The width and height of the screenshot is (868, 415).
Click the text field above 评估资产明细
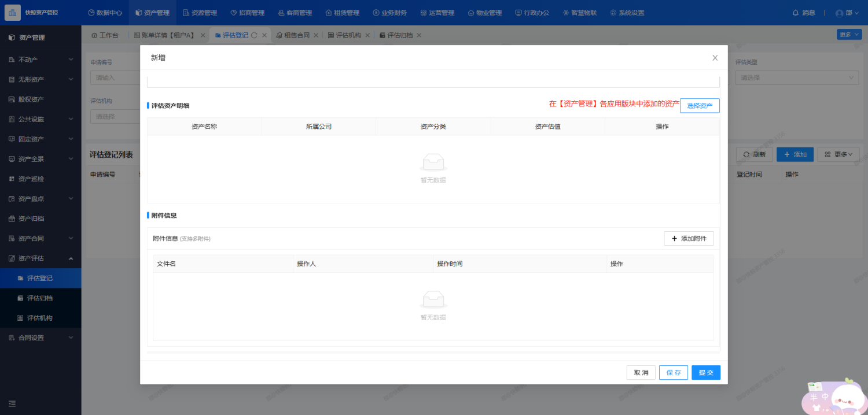click(x=433, y=81)
